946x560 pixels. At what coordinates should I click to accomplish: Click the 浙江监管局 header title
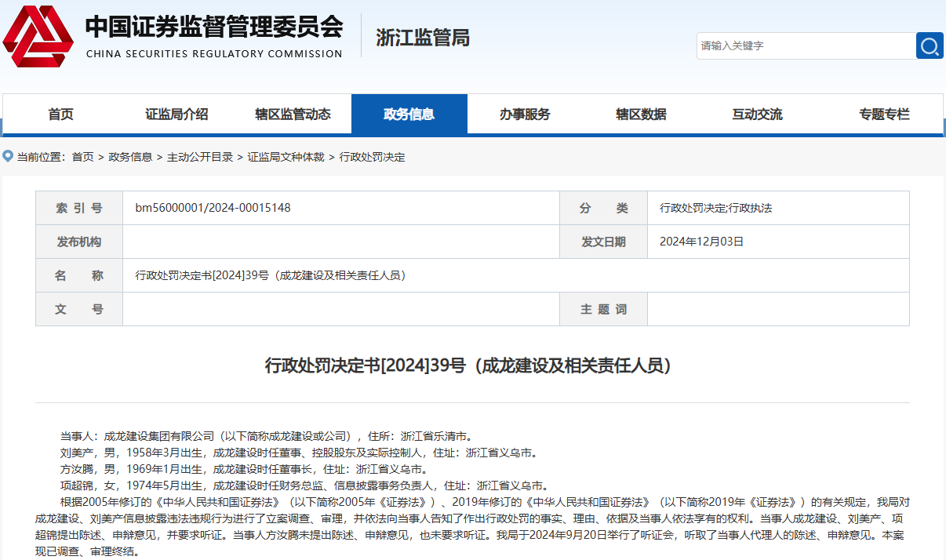click(x=423, y=37)
